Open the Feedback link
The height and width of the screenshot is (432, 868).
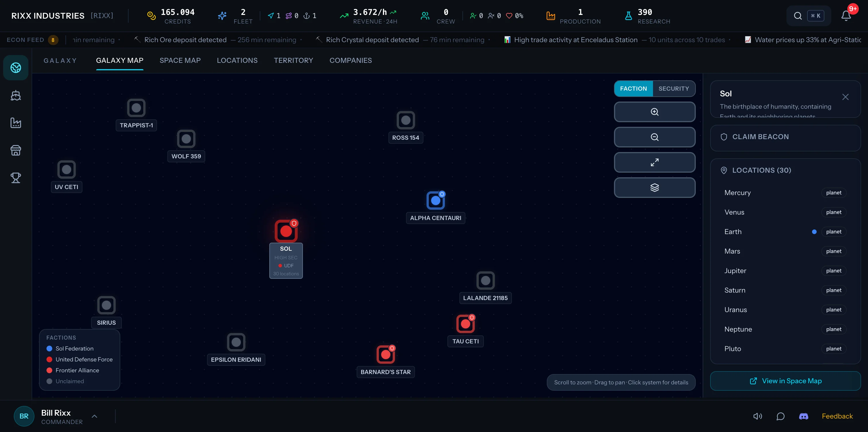click(837, 416)
